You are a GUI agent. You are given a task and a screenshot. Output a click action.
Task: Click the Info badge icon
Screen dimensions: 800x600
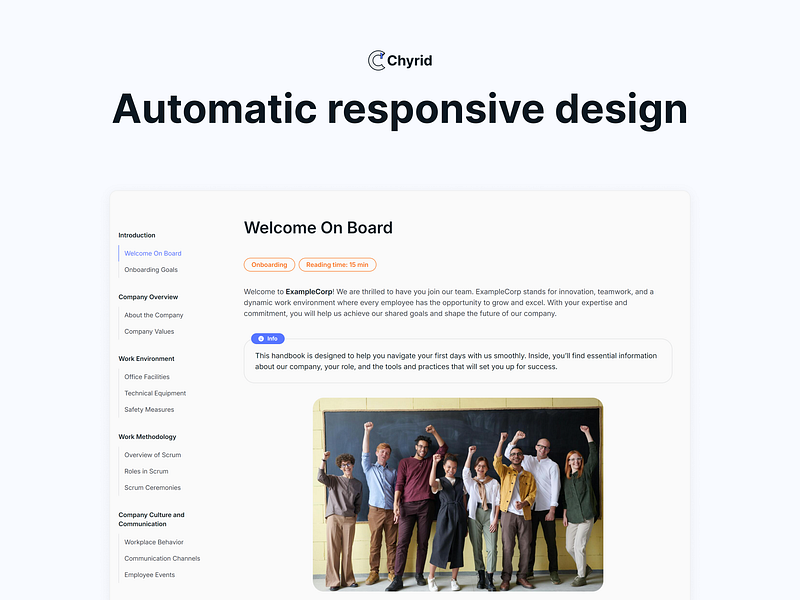pyautogui.click(x=261, y=339)
